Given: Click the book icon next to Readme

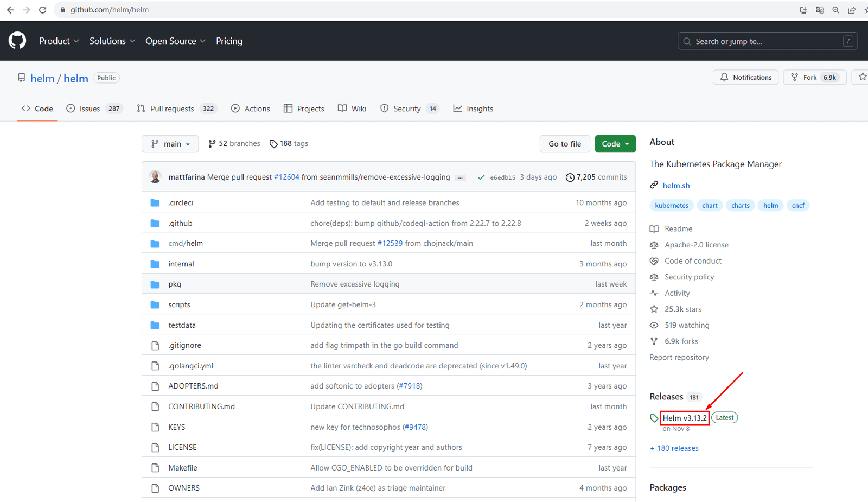Looking at the screenshot, I should coord(654,229).
